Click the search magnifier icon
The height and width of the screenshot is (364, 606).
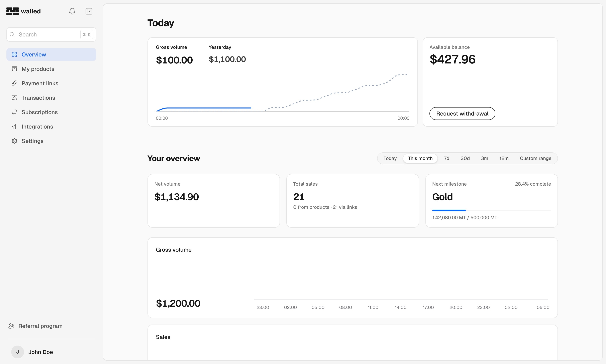point(12,35)
